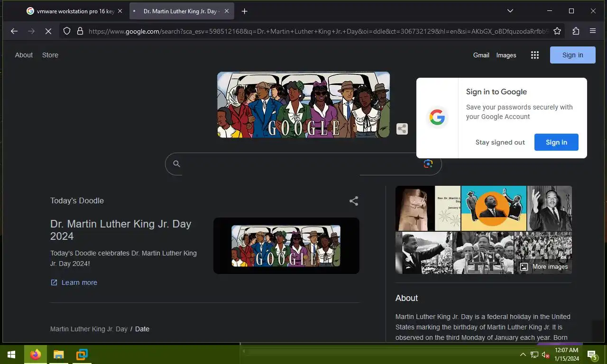Screen dimensions: 607x364
Task: Open the Rev. Dr. Martin Luther King Day poster image
Action: click(x=448, y=208)
